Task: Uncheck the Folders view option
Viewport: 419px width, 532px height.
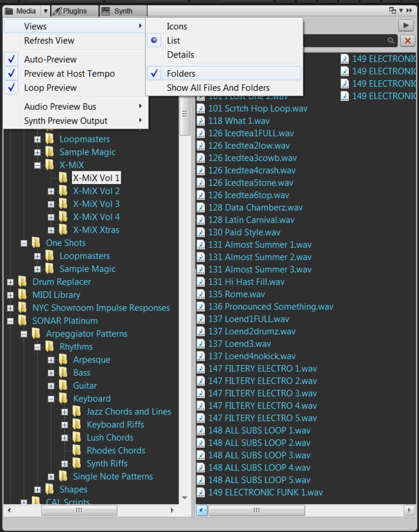Action: tap(224, 73)
